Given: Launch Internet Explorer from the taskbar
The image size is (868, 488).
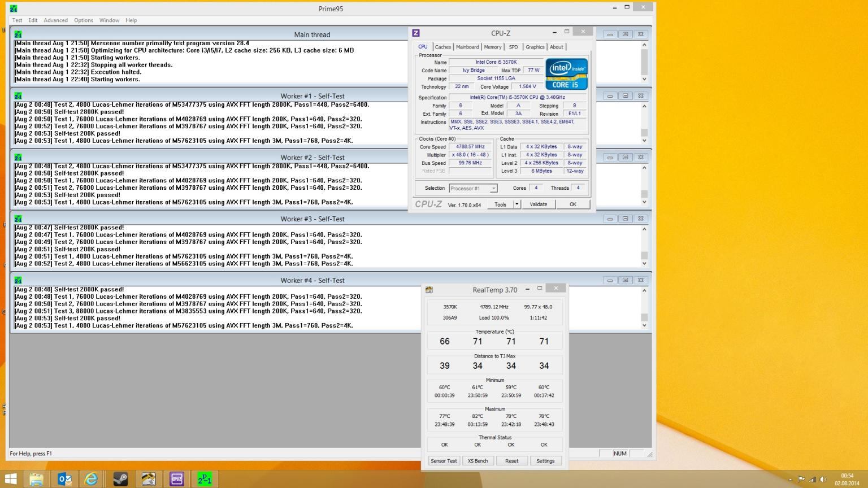Looking at the screenshot, I should [92, 480].
